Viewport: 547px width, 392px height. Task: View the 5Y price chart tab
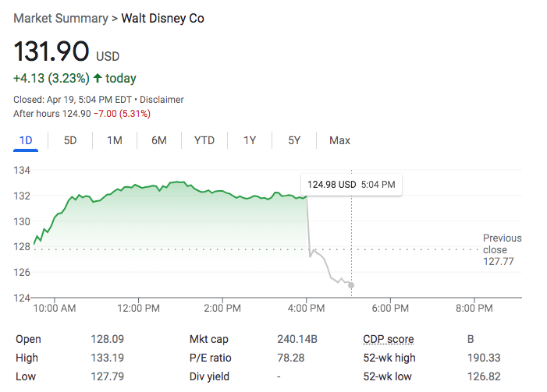click(x=294, y=140)
